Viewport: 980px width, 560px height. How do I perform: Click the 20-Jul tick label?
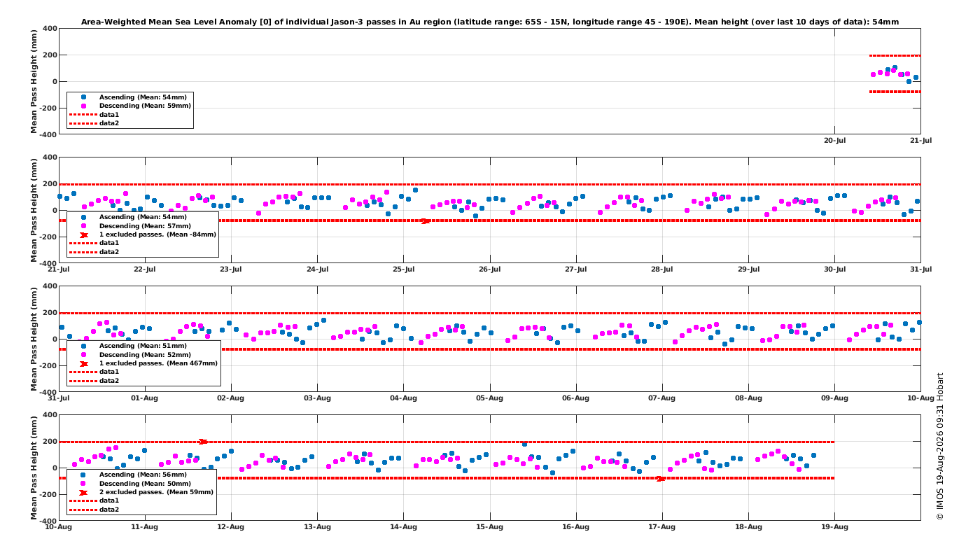[x=834, y=141]
